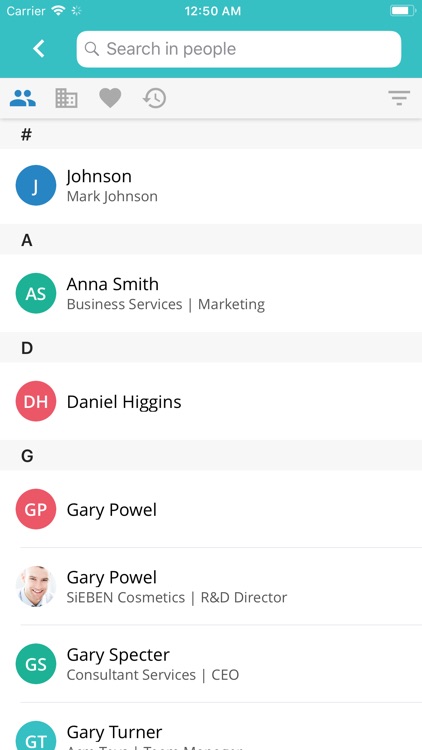
Task: Open Johnson contact entry
Action: (211, 186)
